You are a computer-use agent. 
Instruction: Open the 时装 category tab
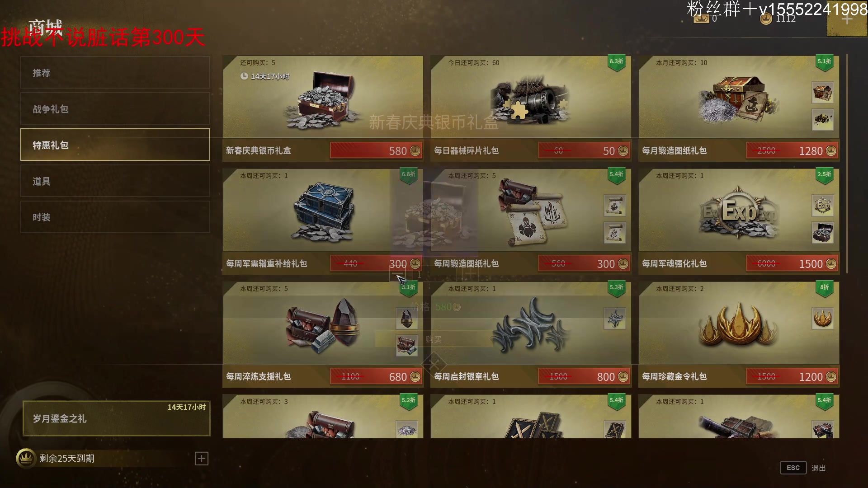pyautogui.click(x=115, y=217)
